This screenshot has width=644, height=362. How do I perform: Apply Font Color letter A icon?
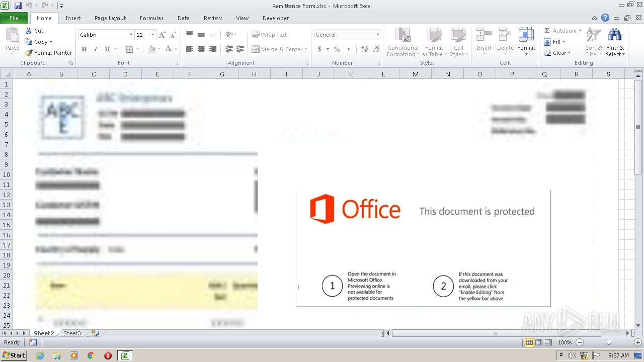tap(168, 49)
